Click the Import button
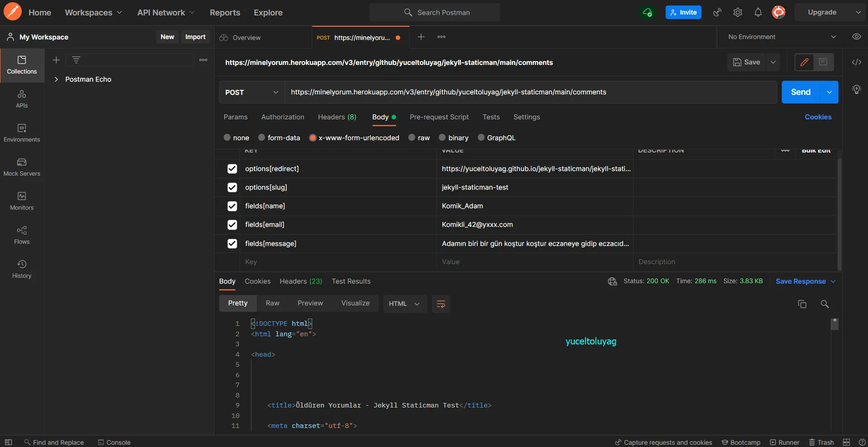The height and width of the screenshot is (447, 868). pos(196,37)
